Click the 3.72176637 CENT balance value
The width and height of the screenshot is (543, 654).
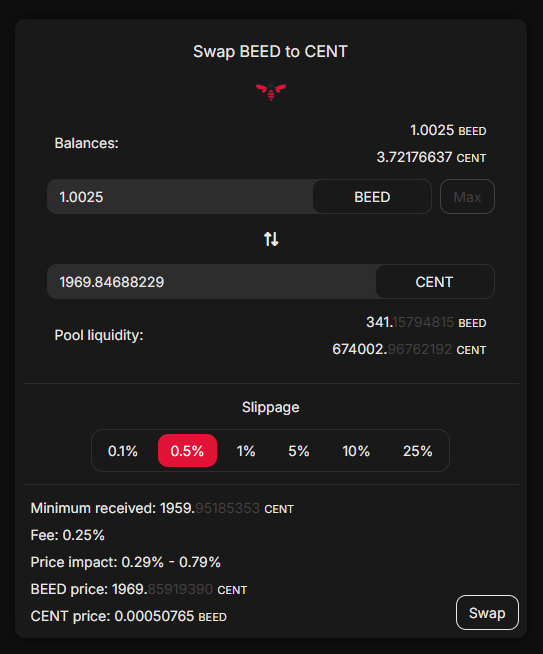click(x=431, y=157)
